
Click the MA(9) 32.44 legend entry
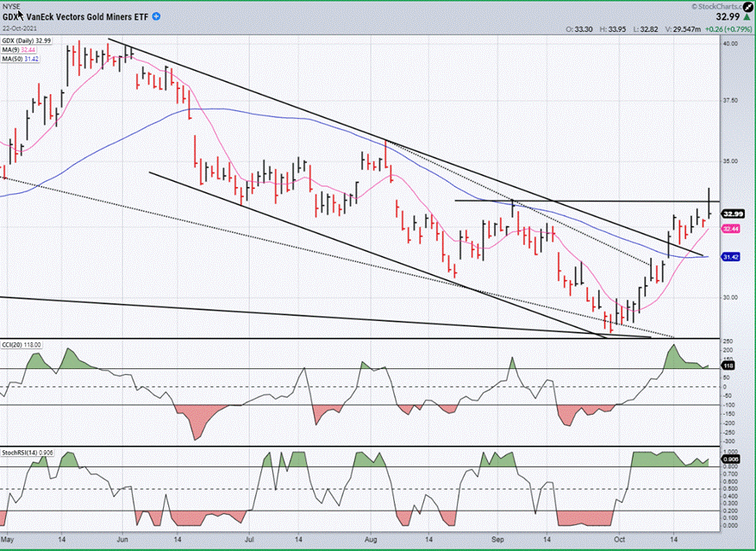click(x=19, y=50)
